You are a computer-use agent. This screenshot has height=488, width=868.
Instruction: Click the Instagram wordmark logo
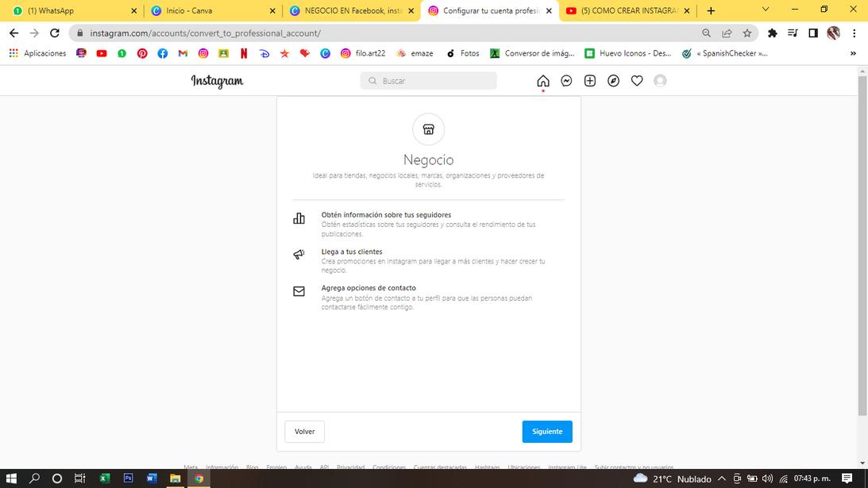click(x=217, y=81)
